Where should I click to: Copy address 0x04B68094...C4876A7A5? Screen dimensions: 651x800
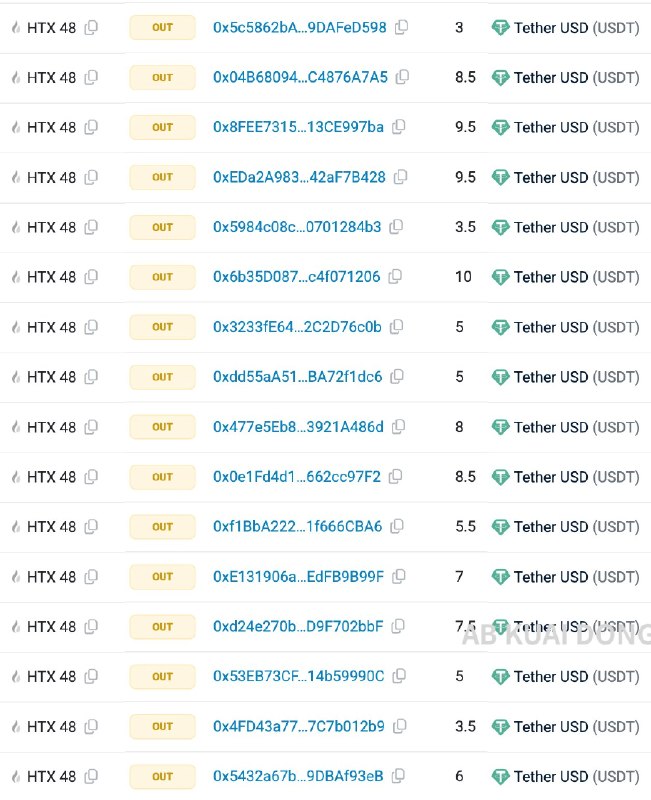pyautogui.click(x=403, y=77)
